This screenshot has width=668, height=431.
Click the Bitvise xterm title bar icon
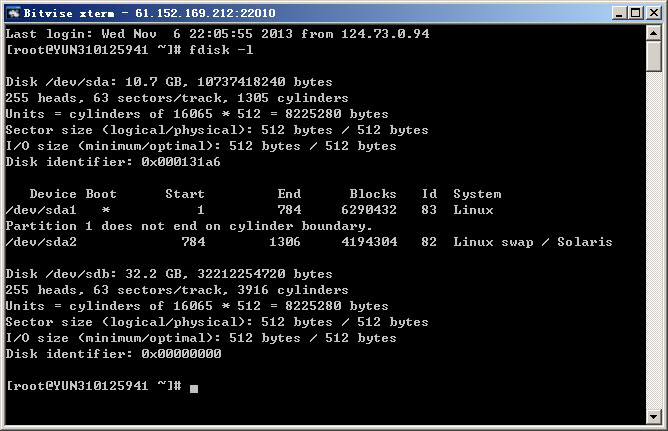point(14,13)
